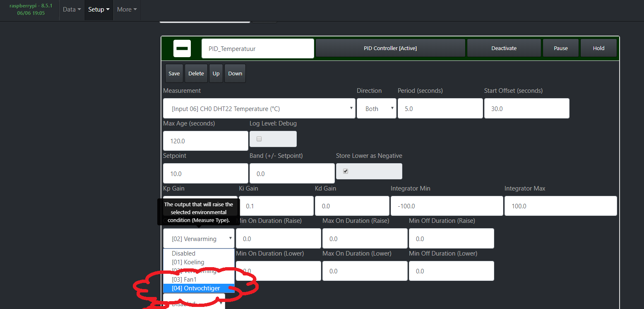
Task: Open the More menu
Action: tap(127, 10)
